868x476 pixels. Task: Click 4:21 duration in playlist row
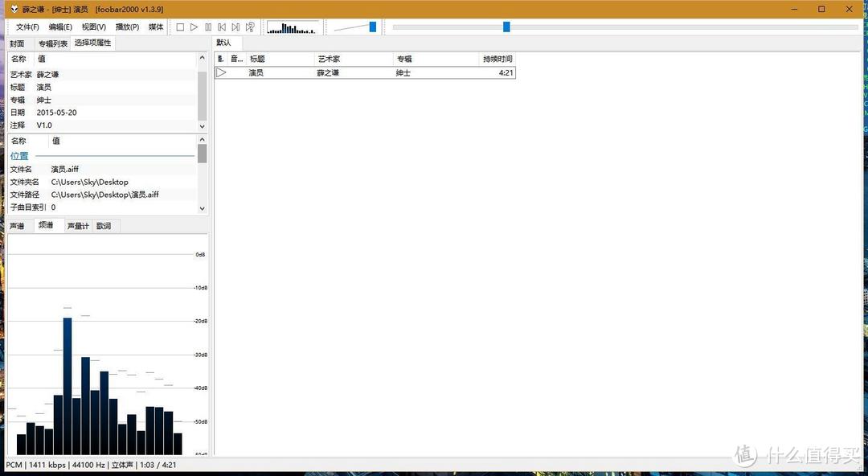[506, 72]
